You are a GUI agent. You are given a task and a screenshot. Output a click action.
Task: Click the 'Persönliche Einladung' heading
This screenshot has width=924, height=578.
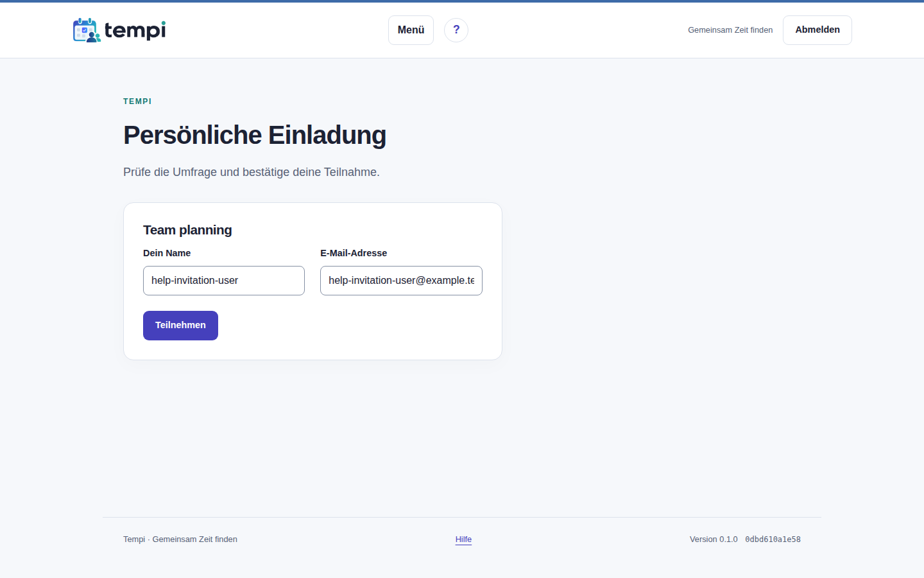[x=255, y=136]
